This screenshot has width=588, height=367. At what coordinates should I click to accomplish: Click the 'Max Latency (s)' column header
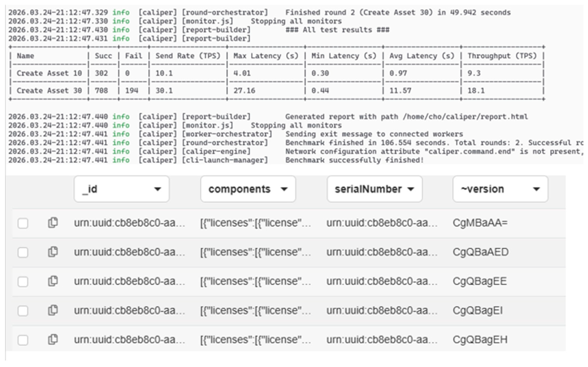click(266, 56)
